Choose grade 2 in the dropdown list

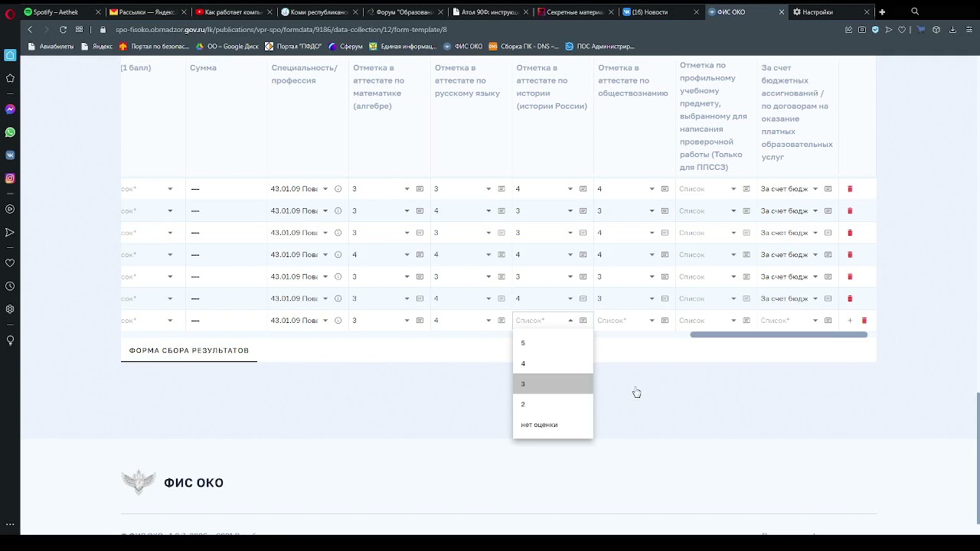tap(553, 404)
